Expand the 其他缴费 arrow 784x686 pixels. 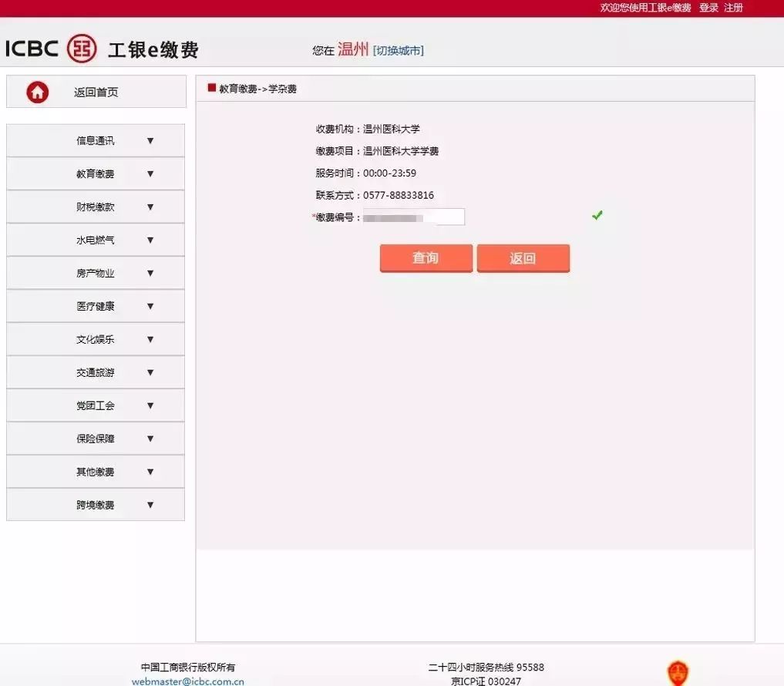150,472
